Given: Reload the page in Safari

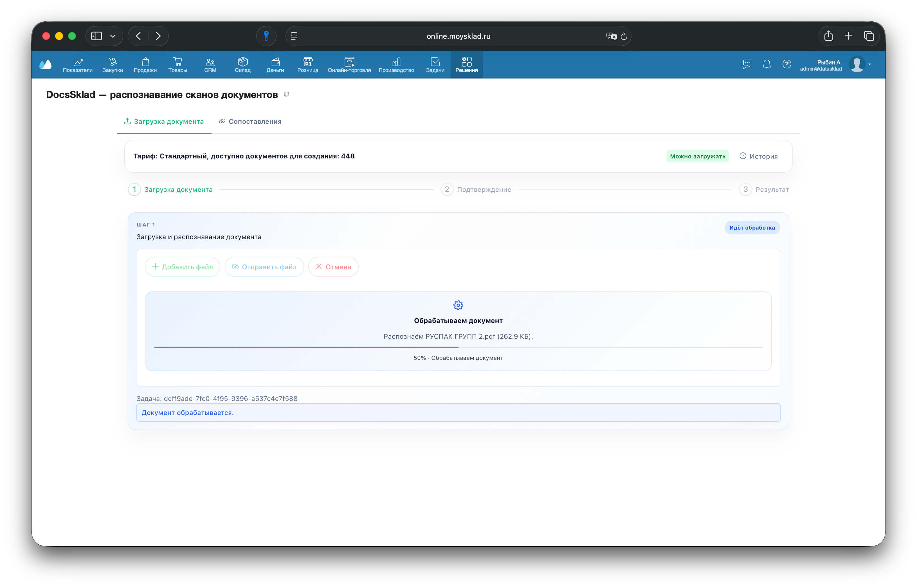Looking at the screenshot, I should click(x=624, y=36).
